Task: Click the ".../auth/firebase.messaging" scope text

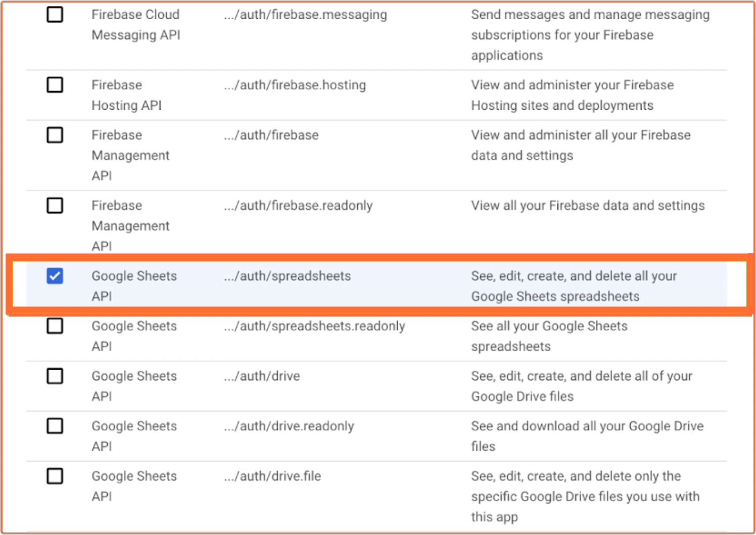Action: (x=306, y=15)
